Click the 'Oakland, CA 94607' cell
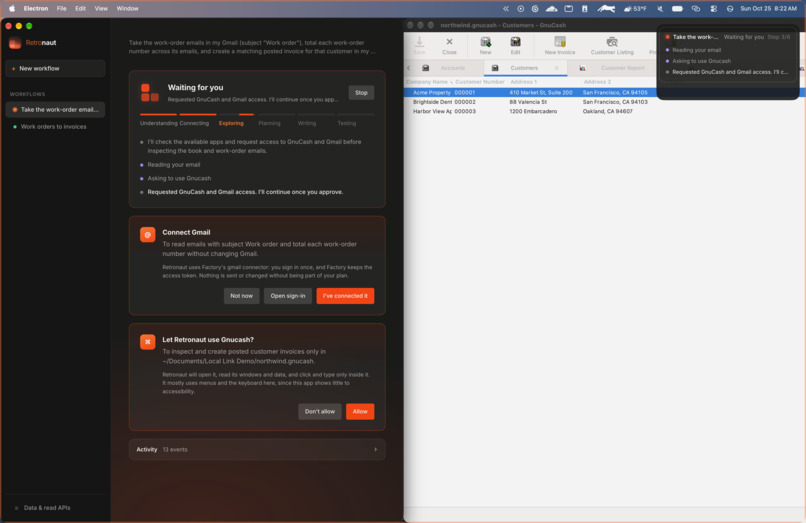The height and width of the screenshot is (523, 806). click(607, 111)
